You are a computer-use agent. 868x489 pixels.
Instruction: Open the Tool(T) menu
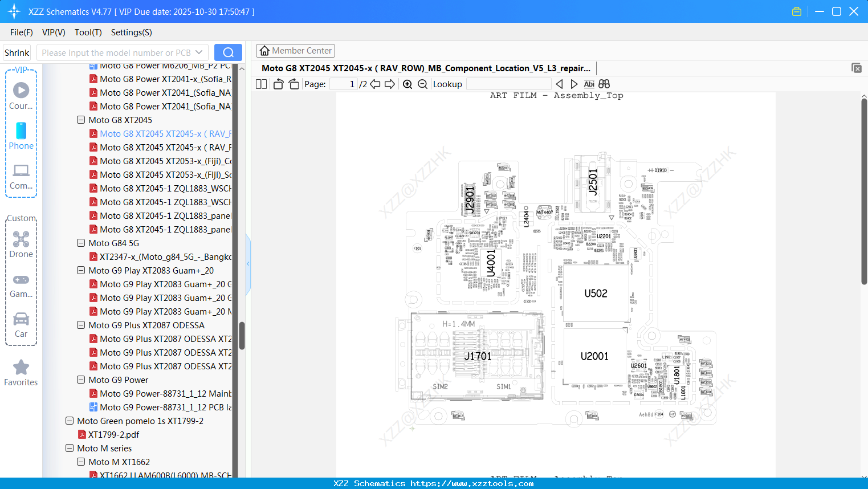(88, 32)
